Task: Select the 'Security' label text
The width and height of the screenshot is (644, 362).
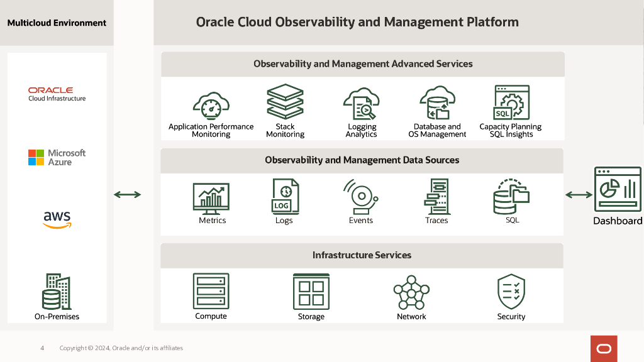Action: 511,317
